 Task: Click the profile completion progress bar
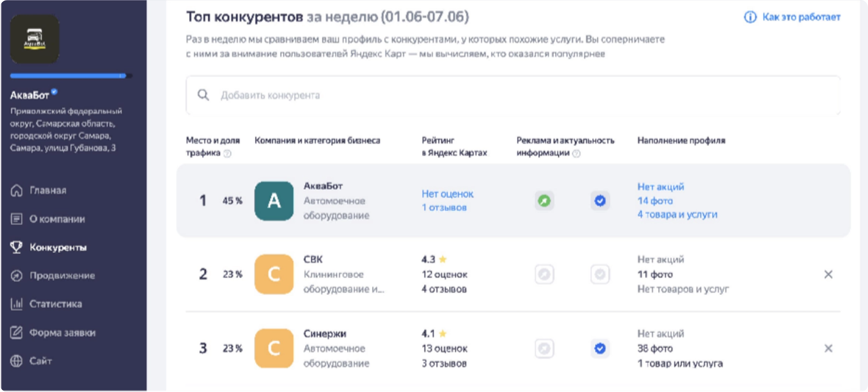click(71, 76)
